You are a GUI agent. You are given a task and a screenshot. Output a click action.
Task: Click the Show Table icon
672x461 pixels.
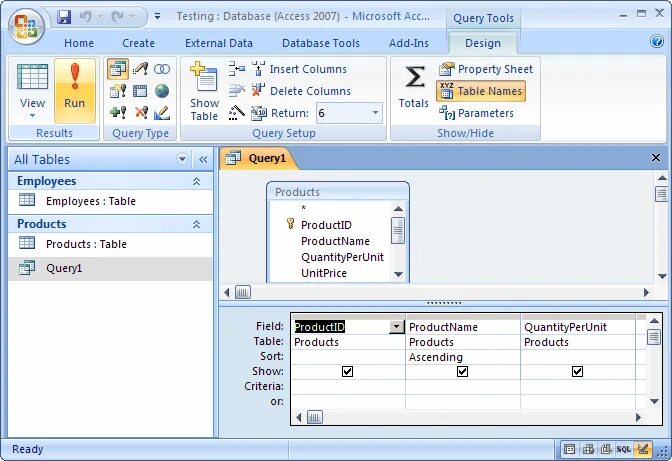(204, 91)
